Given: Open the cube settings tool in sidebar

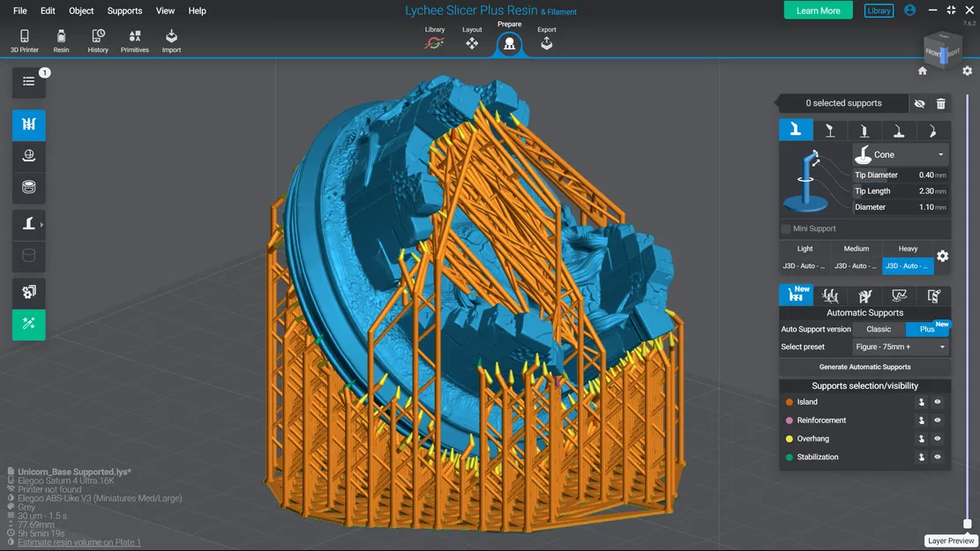Looking at the screenshot, I should pyautogui.click(x=29, y=293).
